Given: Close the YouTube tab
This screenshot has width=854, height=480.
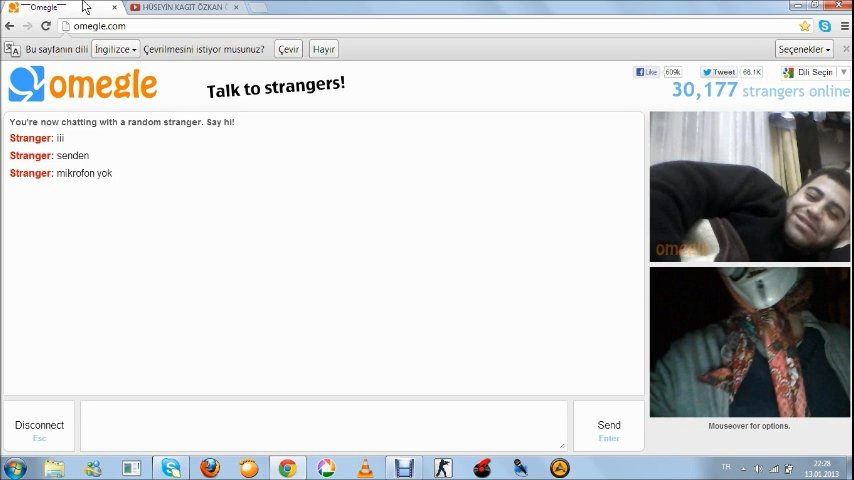Looking at the screenshot, I should coord(236,7).
